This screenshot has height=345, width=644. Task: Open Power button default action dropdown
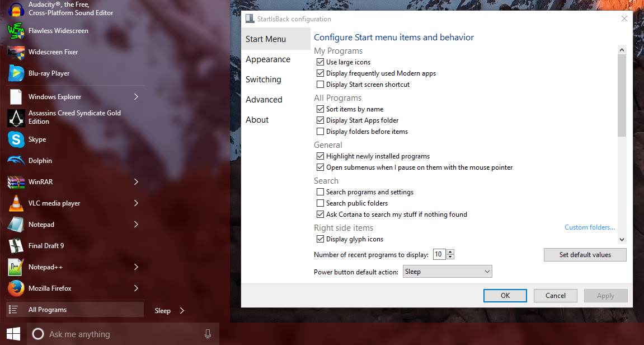click(447, 272)
